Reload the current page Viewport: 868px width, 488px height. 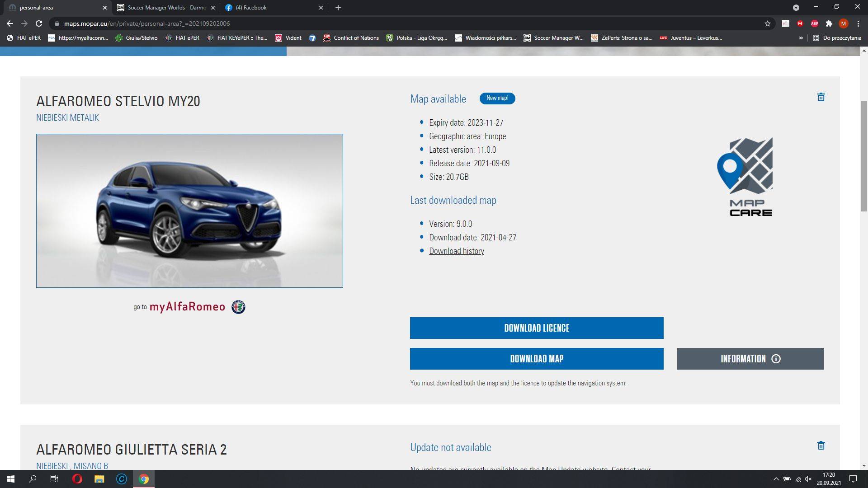(x=39, y=23)
